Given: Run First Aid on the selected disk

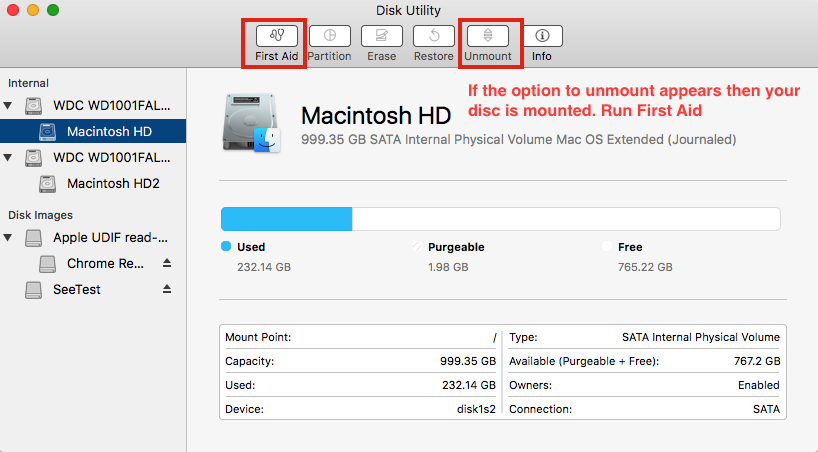Looking at the screenshot, I should [276, 36].
